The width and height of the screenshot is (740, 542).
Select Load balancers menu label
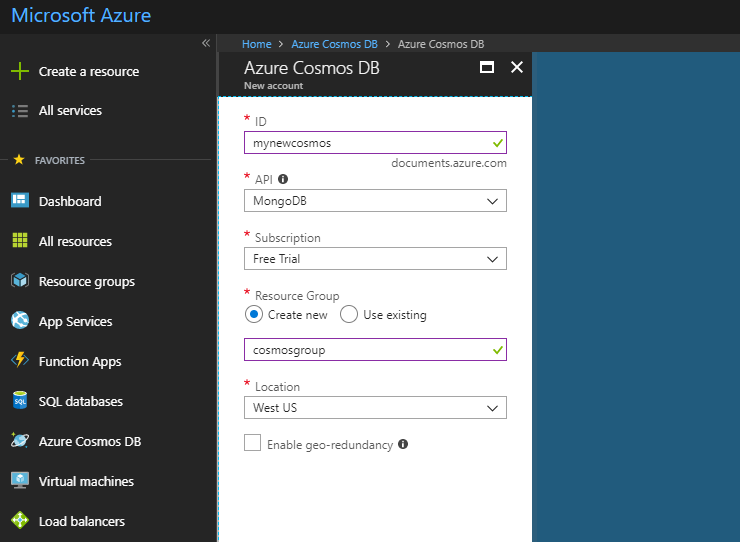[82, 521]
